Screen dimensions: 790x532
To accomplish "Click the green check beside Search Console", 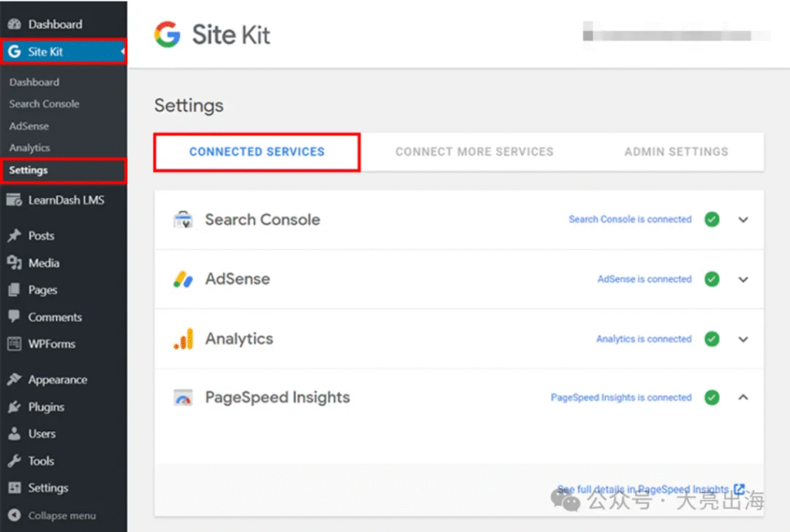I will (x=712, y=220).
